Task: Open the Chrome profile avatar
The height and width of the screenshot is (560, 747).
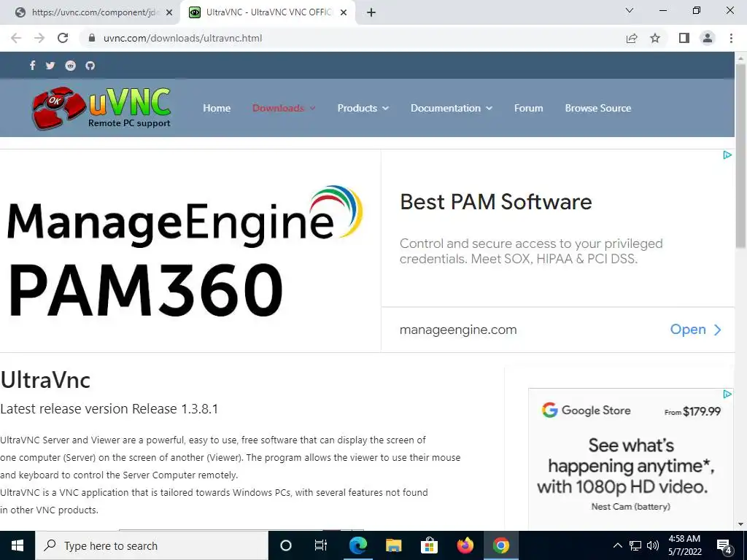Action: pos(708,38)
